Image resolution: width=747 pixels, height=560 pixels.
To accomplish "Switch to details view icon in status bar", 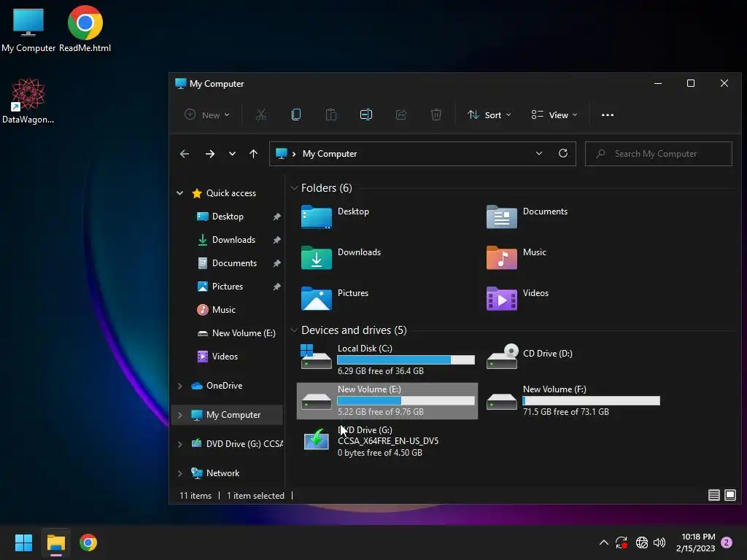I will 713,495.
